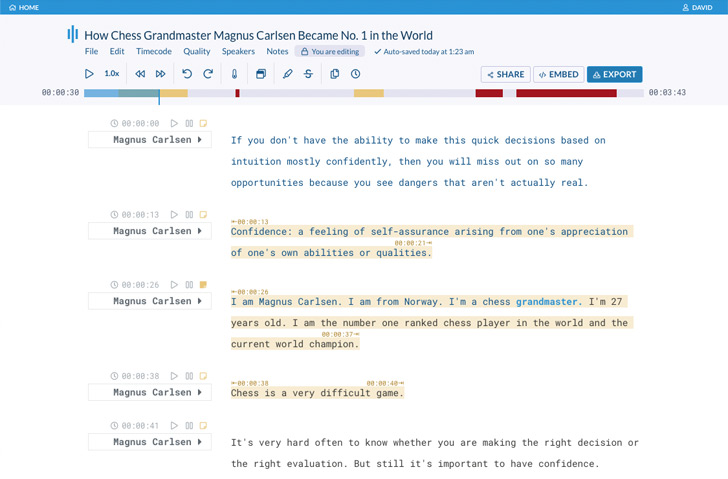Expand speaker dropdown for 00:00:41 paragraph
The image size is (728, 479).
coord(200,442)
